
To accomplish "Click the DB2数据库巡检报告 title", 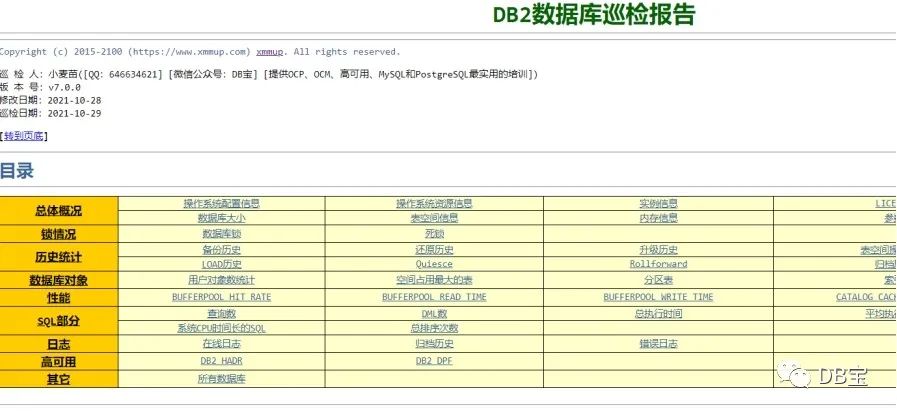I will click(x=594, y=15).
